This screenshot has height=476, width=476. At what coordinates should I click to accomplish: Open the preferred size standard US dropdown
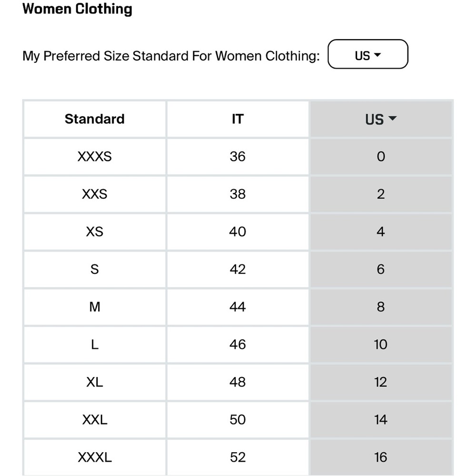(367, 54)
